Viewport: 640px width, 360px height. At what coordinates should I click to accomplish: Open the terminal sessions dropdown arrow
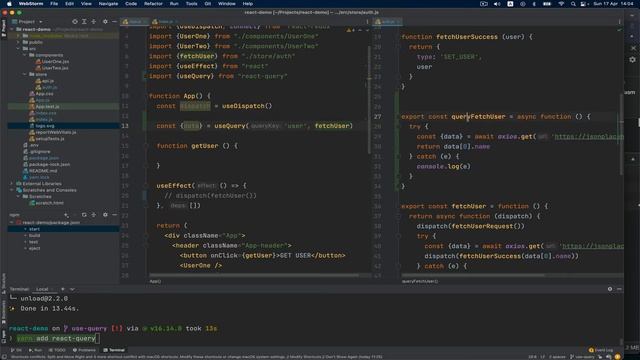pyautogui.click(x=72, y=289)
